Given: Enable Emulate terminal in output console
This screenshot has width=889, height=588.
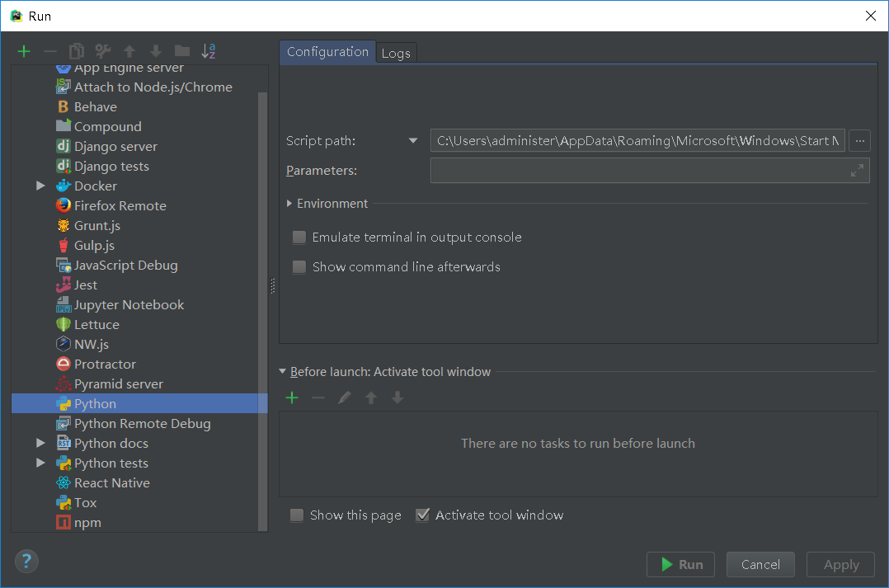Looking at the screenshot, I should [299, 238].
